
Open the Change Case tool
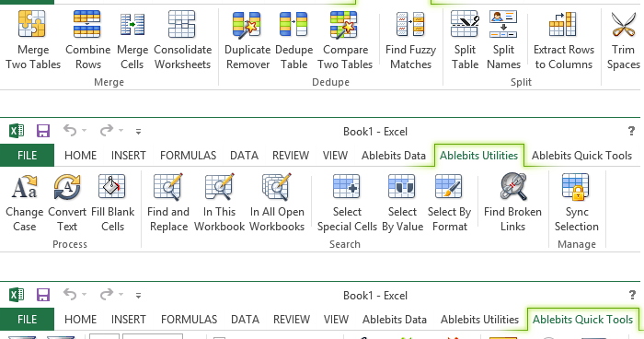[24, 203]
